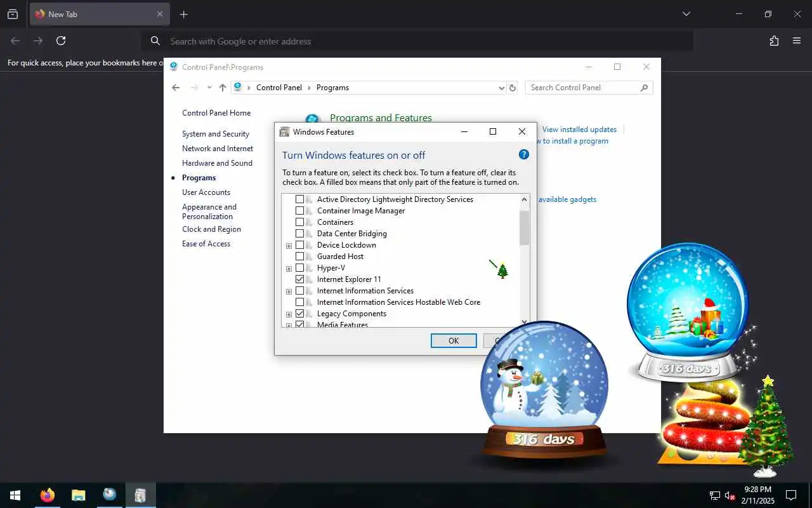The width and height of the screenshot is (812, 508).
Task: Open Appearance and Personalization category
Action: click(x=209, y=211)
